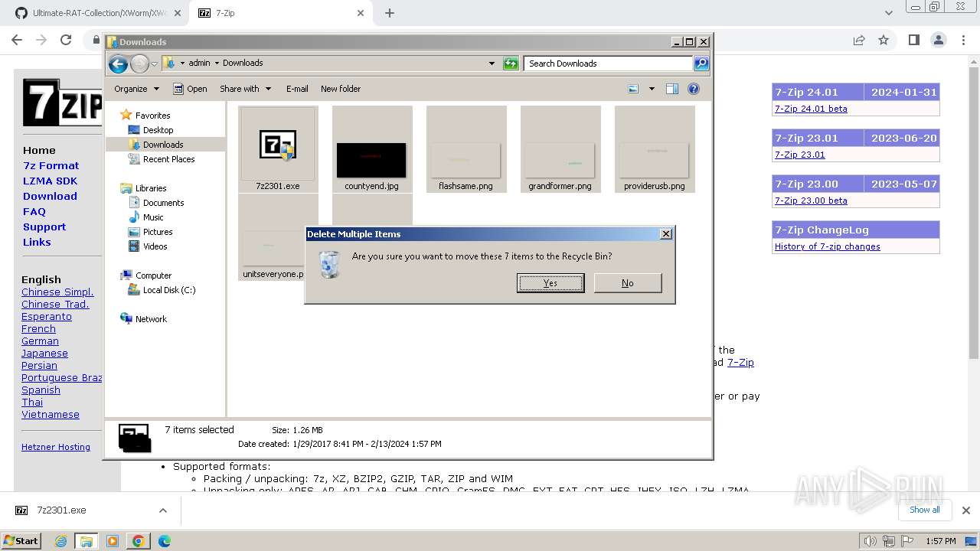The width and height of the screenshot is (980, 551).
Task: Select Network in the navigation pane
Action: (143, 319)
